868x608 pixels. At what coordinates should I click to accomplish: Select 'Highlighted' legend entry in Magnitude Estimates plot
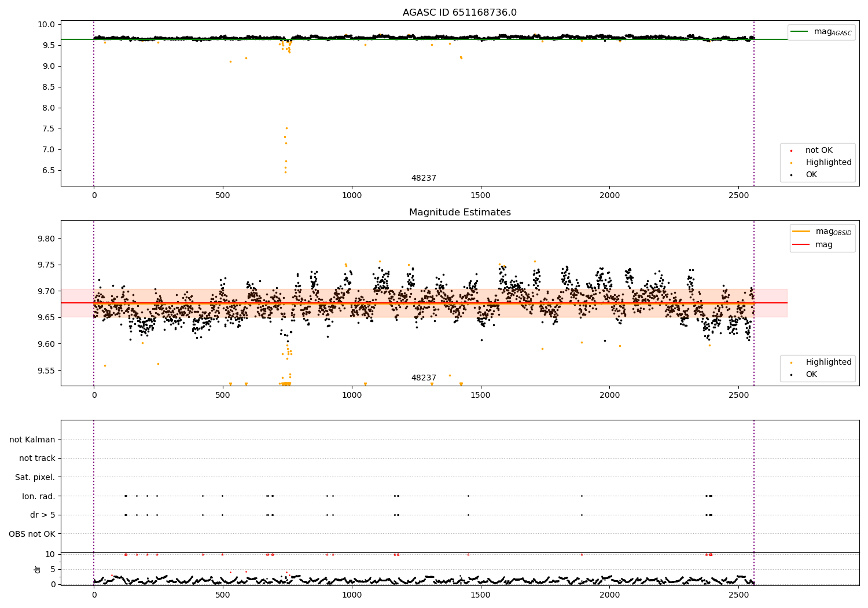point(829,362)
